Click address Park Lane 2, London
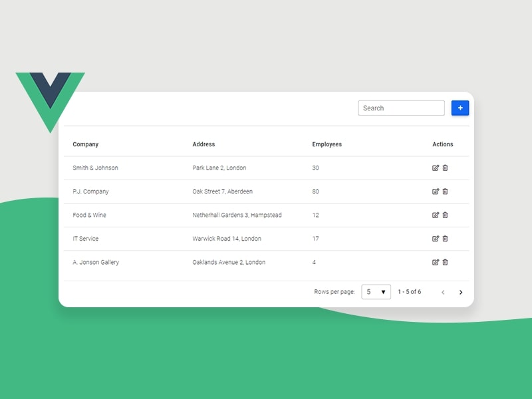This screenshot has height=399, width=532. [219, 168]
